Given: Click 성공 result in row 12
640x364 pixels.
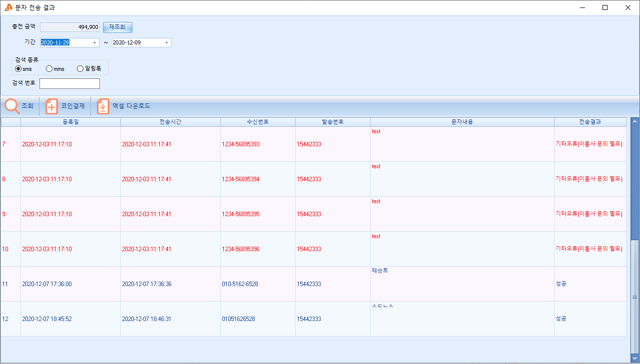Looking at the screenshot, I should tap(561, 319).
